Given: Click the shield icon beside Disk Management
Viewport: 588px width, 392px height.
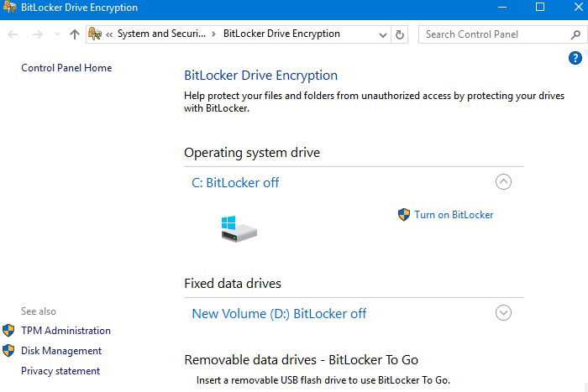Looking at the screenshot, I should pos(8,351).
